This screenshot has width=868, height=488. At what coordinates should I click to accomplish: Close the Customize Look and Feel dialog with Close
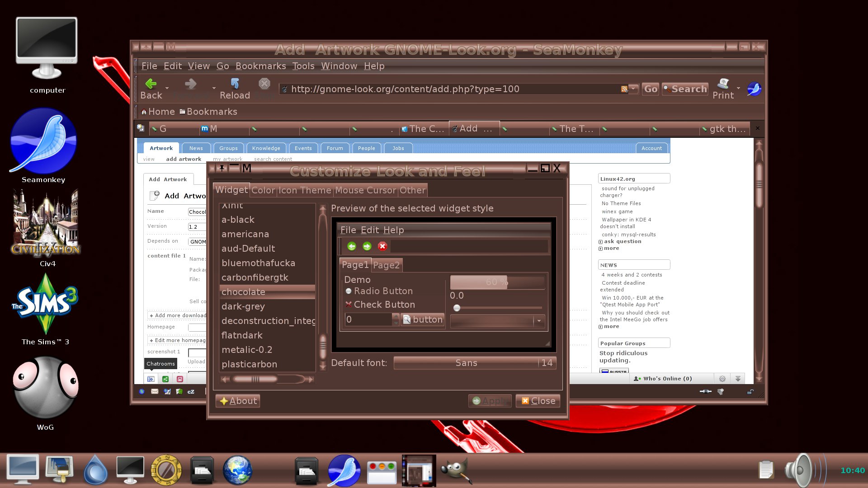538,401
